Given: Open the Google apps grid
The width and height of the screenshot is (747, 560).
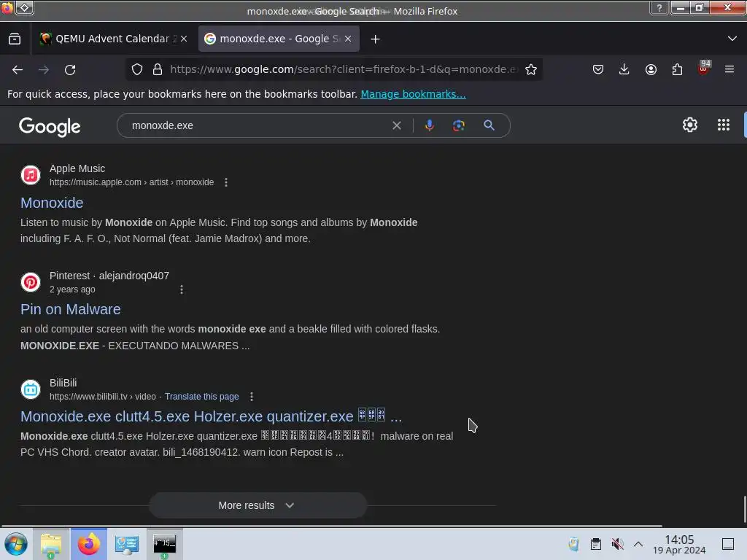Looking at the screenshot, I should click(x=723, y=125).
